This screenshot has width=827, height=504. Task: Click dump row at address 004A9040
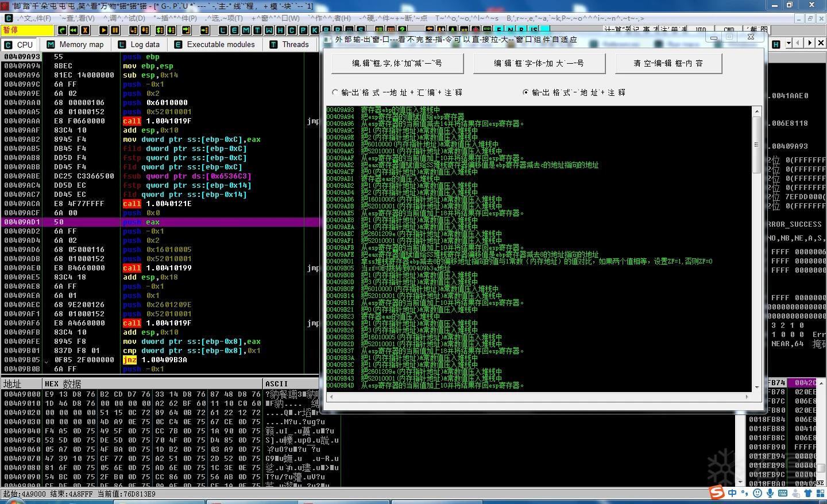[x=172, y=431]
